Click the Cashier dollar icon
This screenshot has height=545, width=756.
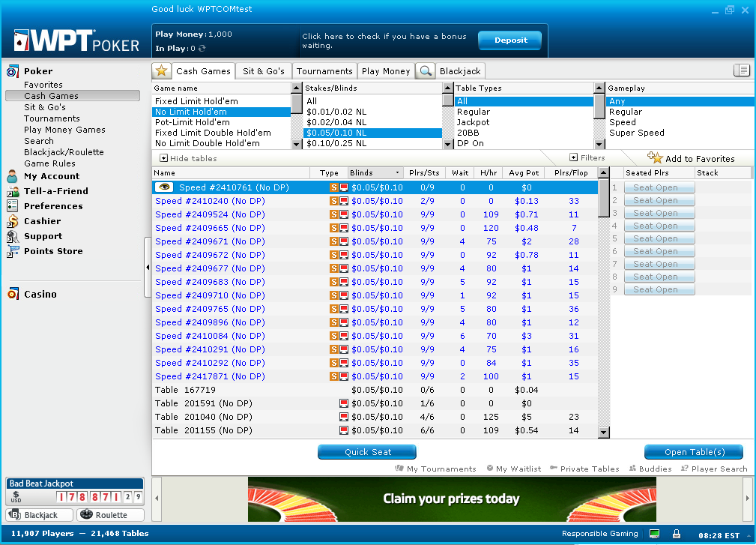(13, 221)
